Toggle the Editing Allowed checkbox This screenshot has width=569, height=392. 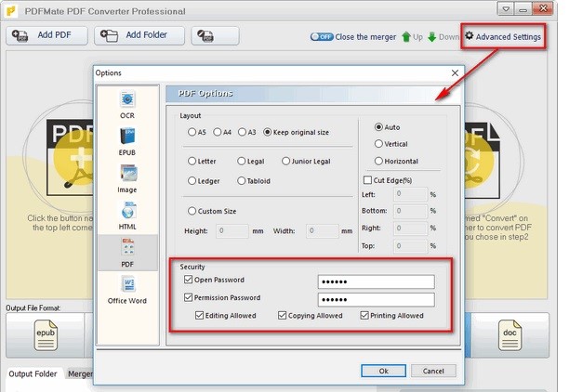[199, 315]
